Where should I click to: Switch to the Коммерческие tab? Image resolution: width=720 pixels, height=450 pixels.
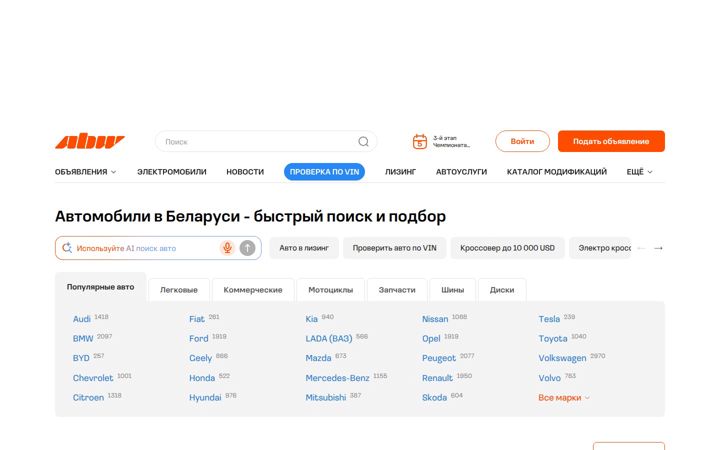tap(253, 290)
